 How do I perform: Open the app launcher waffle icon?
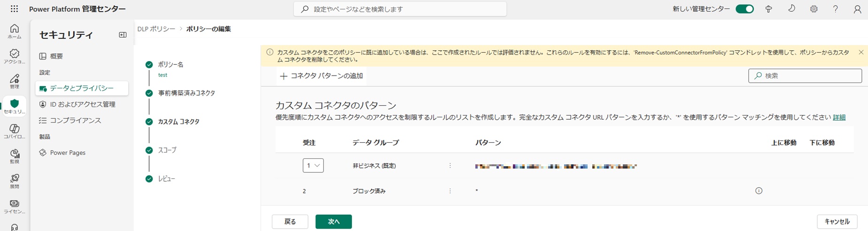(14, 9)
